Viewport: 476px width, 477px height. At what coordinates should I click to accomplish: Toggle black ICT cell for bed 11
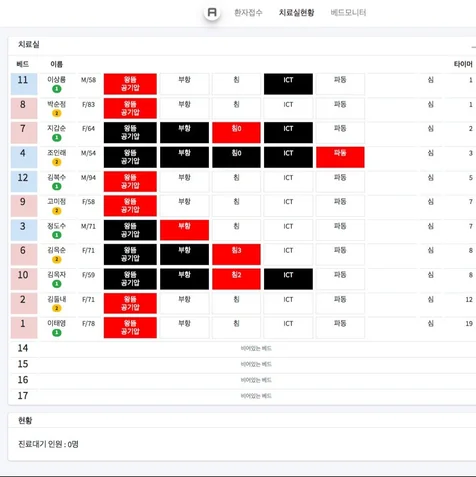tap(288, 84)
